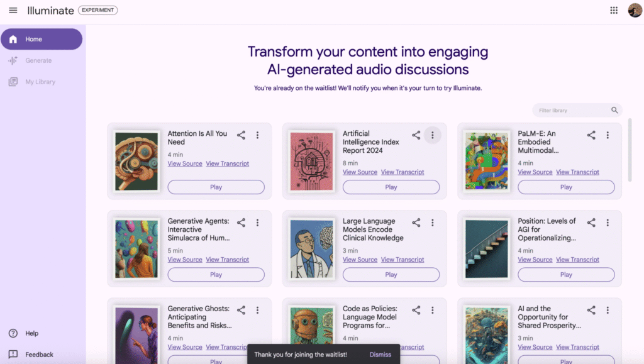View Transcript for PaLM-E
Viewport: 644px width, 364px height.
click(577, 172)
